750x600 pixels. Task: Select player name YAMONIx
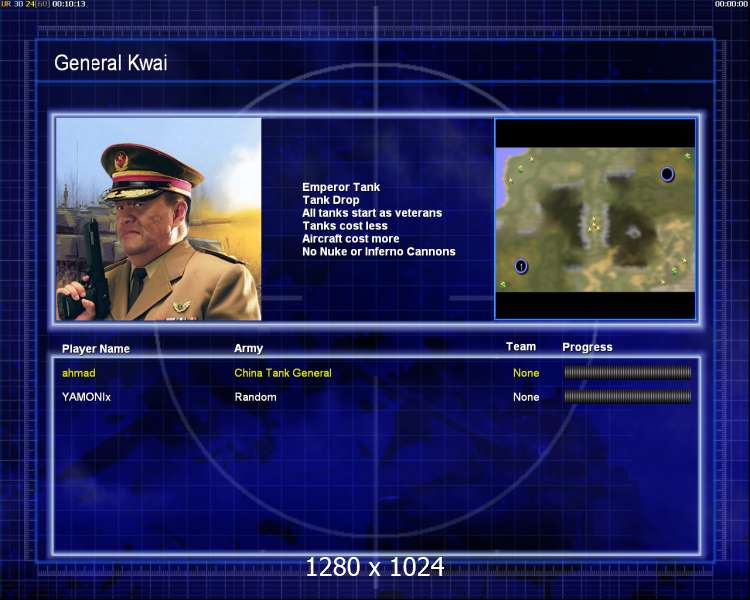click(86, 397)
